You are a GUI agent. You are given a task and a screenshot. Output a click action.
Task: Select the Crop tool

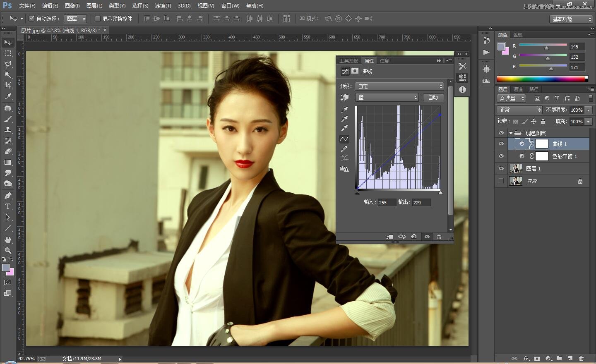pos(8,86)
